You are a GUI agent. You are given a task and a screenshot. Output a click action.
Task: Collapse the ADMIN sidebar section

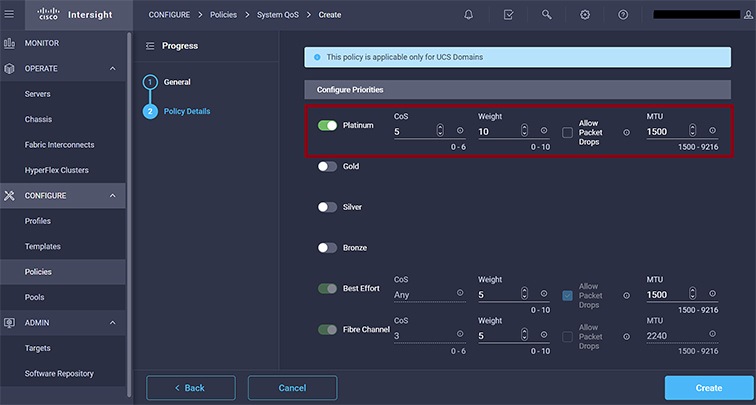tap(112, 322)
